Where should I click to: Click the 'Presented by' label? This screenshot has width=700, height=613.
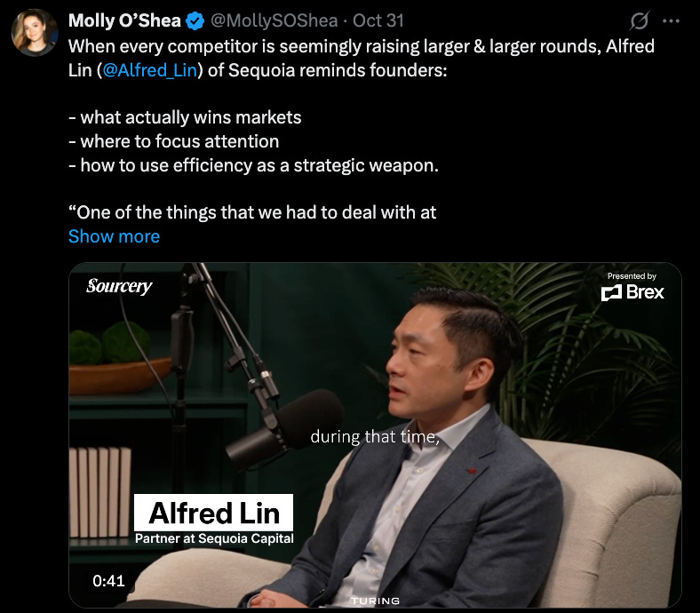[632, 276]
